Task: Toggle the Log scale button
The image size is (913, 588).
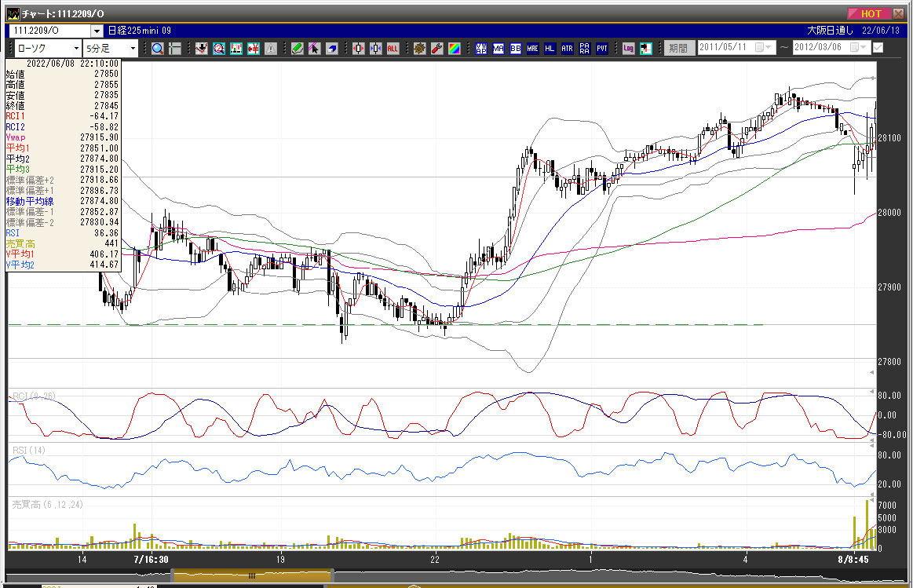Action: 628,49
